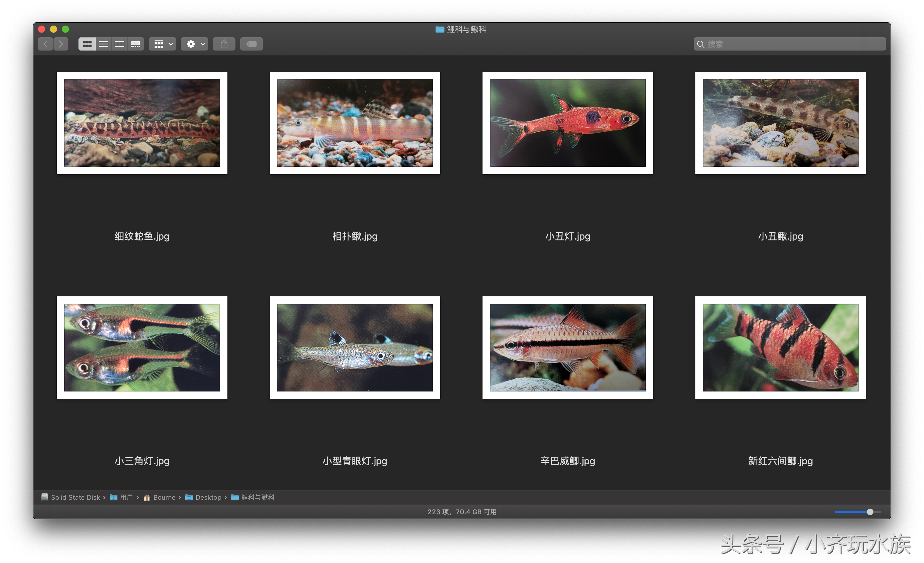Open the group-by arrangement dropdown
This screenshot has height=563, width=924.
[x=163, y=44]
